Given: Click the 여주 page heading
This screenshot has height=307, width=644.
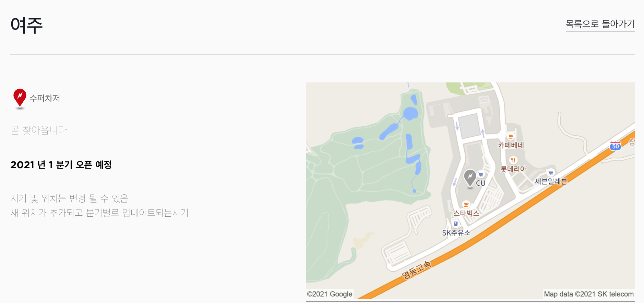Looking at the screenshot, I should click(26, 25).
